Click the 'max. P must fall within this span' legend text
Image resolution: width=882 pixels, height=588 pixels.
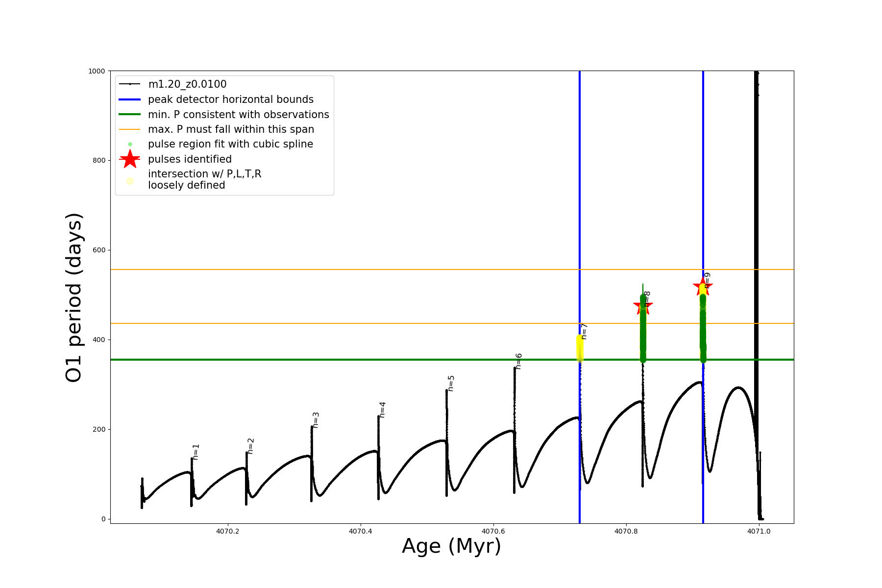(x=231, y=129)
